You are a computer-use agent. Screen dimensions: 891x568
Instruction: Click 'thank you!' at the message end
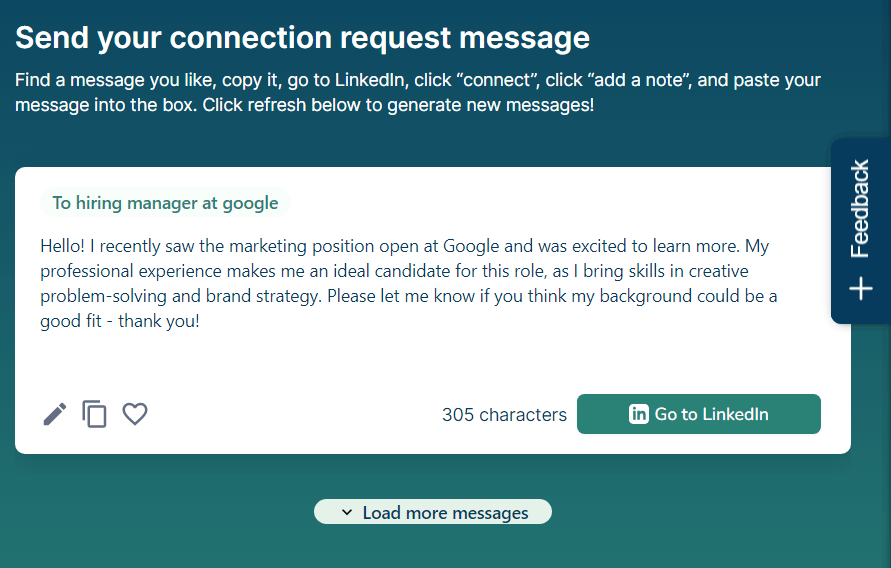click(x=159, y=321)
